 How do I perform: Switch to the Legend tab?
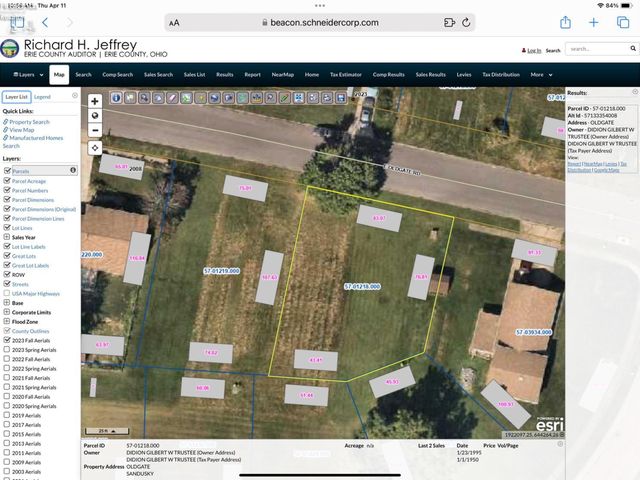click(42, 97)
